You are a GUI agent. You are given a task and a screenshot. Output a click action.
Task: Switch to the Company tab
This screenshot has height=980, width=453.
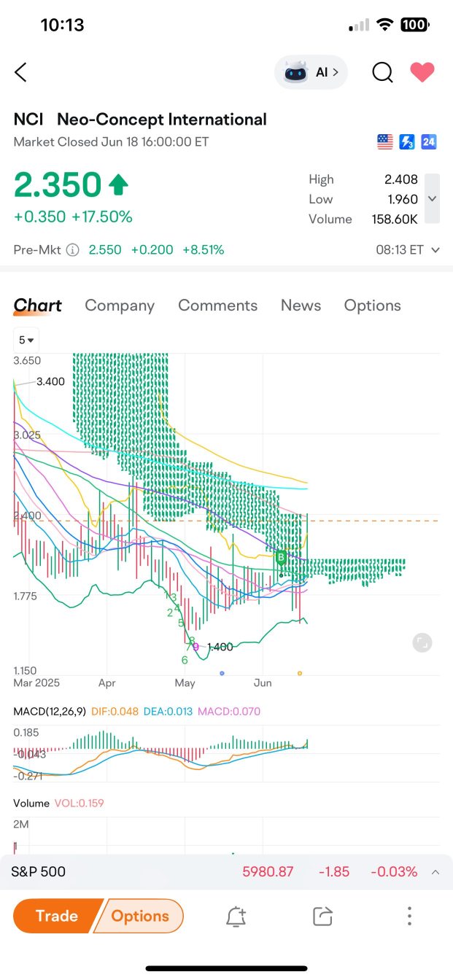(120, 306)
